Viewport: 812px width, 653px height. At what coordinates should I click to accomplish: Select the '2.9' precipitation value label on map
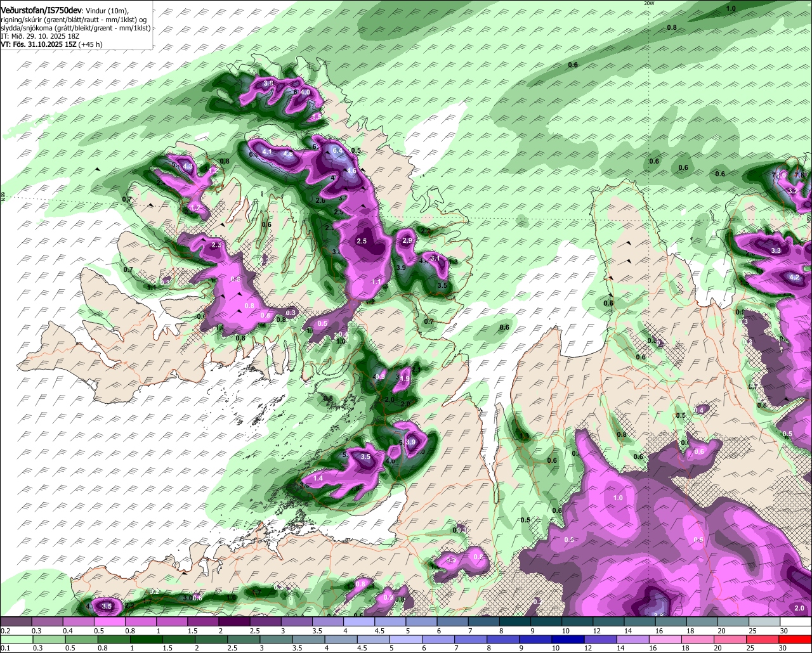pos(407,241)
